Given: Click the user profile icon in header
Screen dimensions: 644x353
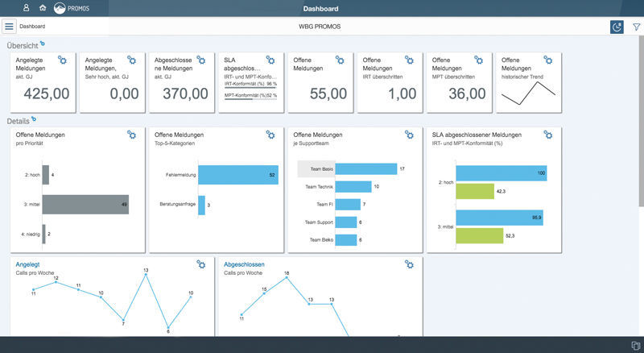Looking at the screenshot, I should (x=26, y=8).
